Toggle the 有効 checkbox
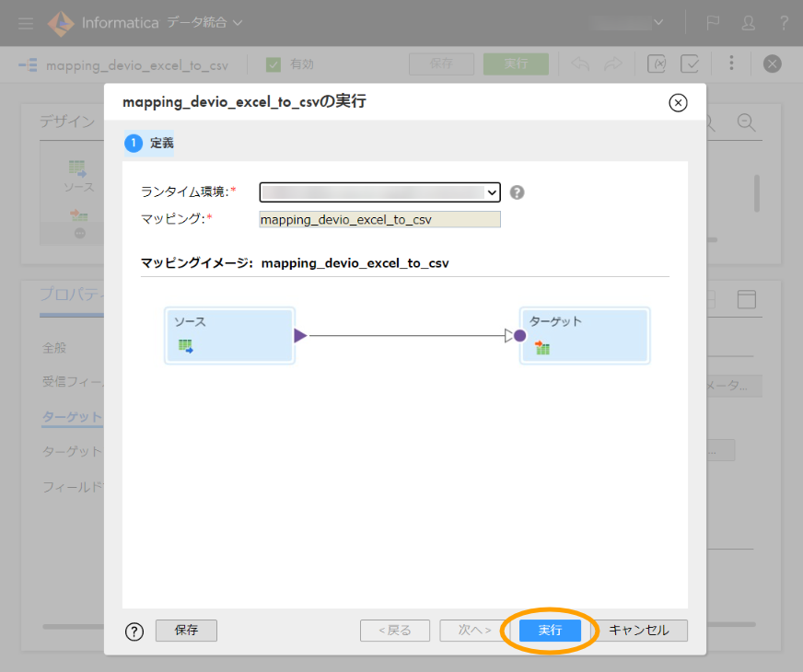Viewport: 803px width, 672px height. tap(273, 64)
